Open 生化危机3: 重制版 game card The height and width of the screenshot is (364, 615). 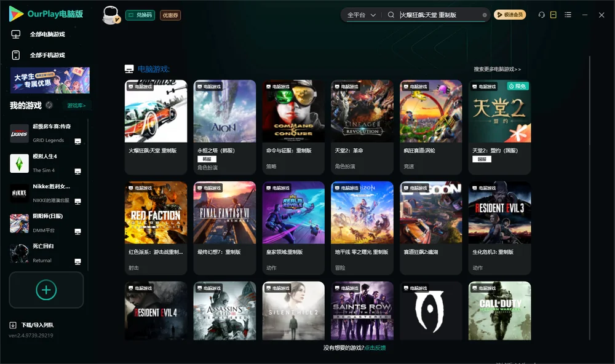499,228
